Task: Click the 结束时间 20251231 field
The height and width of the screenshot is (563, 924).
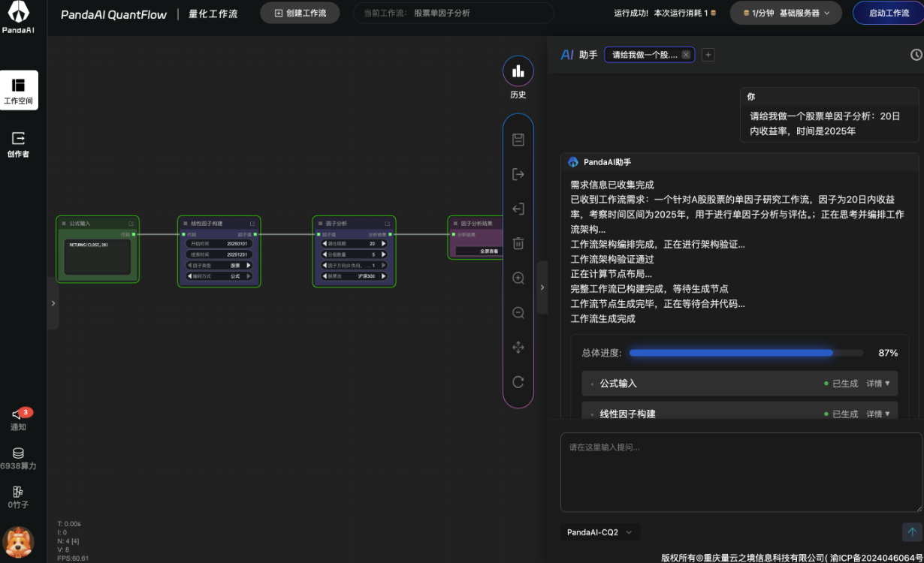Action: coord(219,254)
